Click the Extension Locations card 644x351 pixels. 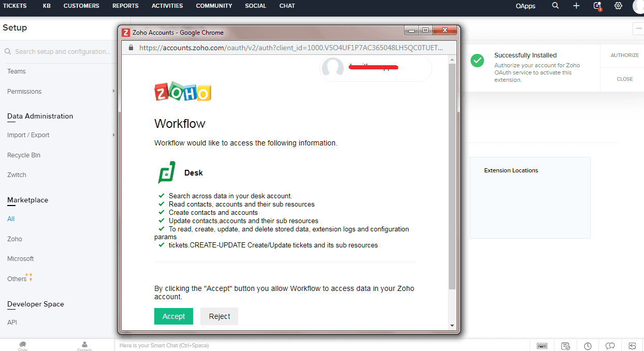click(x=530, y=198)
